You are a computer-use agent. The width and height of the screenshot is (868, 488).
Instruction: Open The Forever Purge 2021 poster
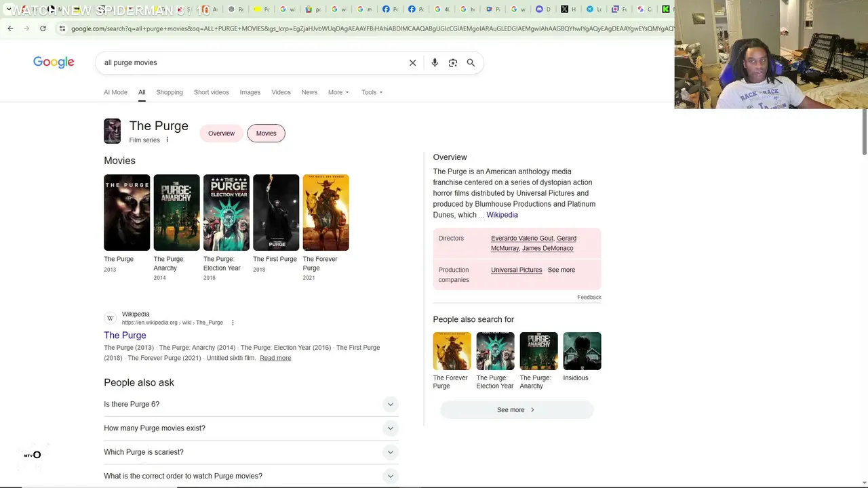325,213
